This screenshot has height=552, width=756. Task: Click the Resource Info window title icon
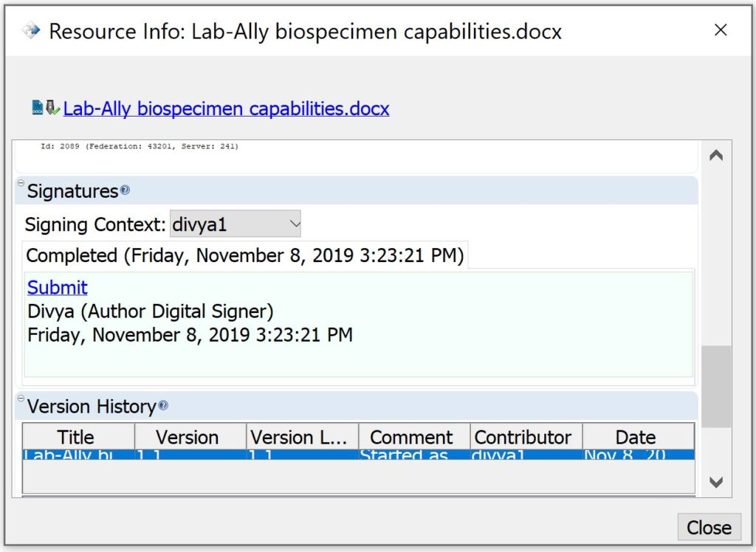pyautogui.click(x=30, y=31)
